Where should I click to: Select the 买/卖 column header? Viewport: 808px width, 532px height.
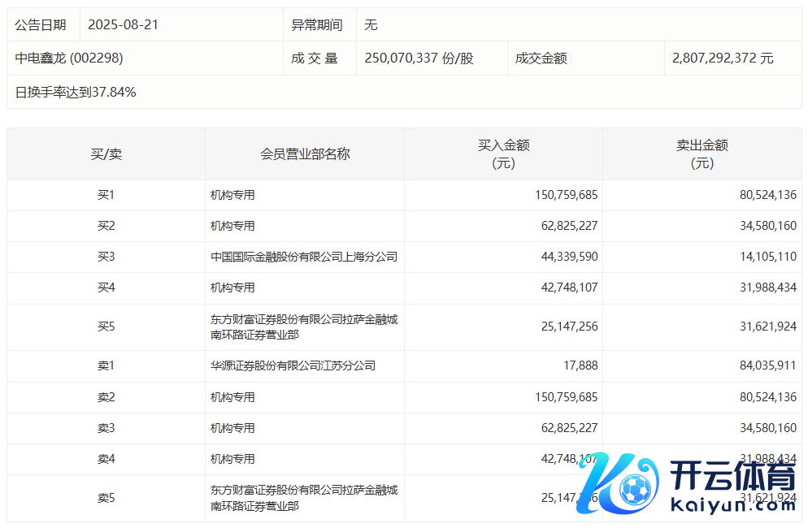point(106,154)
